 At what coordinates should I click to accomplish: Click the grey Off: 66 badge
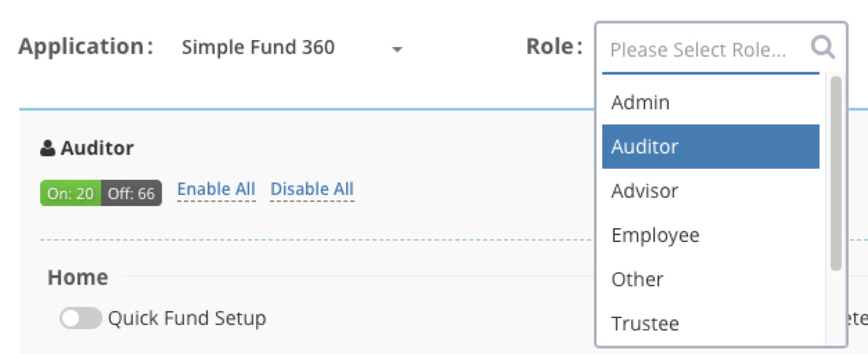coord(132,194)
